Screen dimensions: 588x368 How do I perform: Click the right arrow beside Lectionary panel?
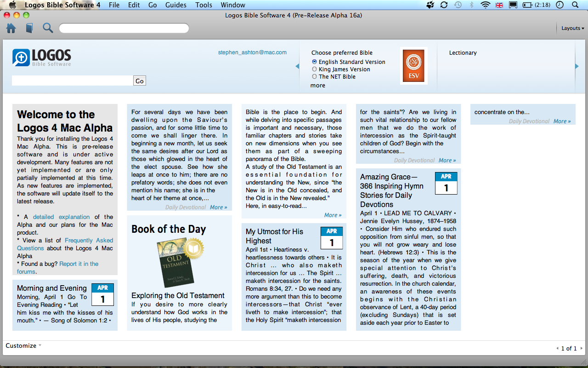577,67
